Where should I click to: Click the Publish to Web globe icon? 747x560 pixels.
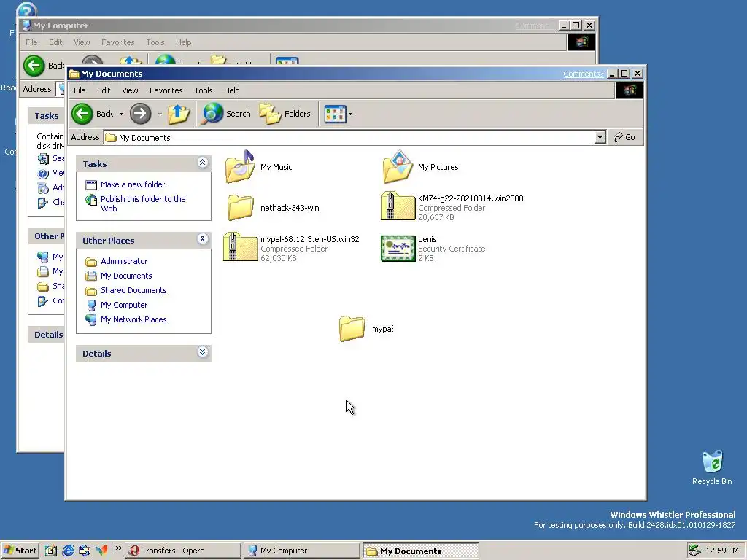pyautogui.click(x=91, y=200)
